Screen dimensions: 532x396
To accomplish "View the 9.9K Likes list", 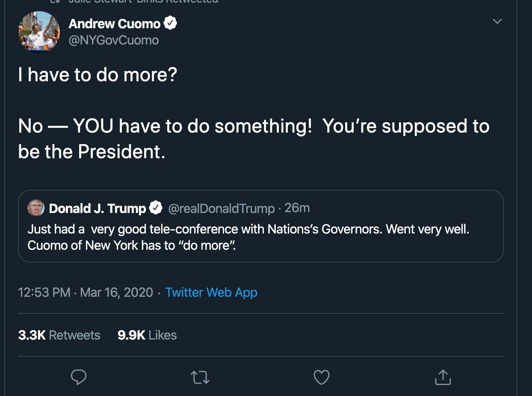I will (x=147, y=335).
